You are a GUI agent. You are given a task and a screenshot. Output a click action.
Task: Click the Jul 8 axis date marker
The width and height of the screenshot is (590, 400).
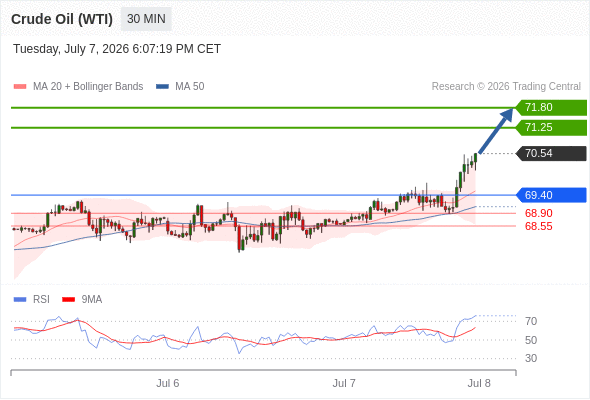coord(479,383)
